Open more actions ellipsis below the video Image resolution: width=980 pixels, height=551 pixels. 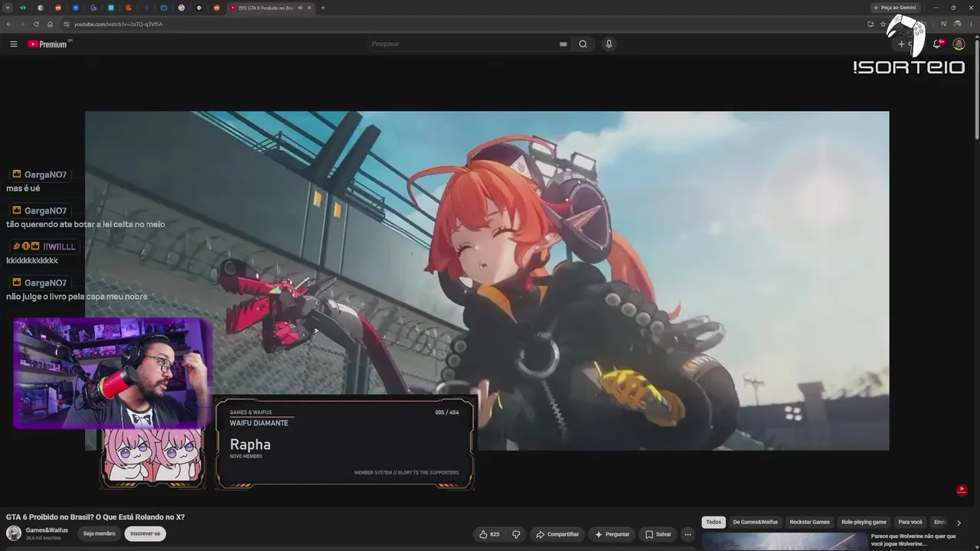688,534
